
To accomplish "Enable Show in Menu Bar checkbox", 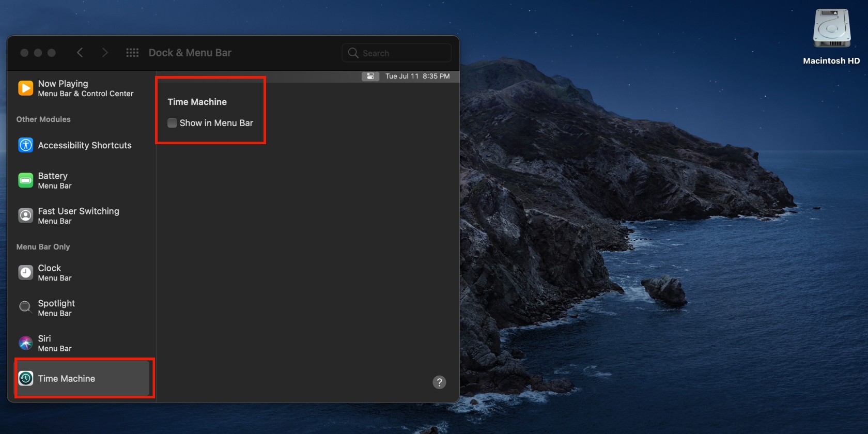I will 172,123.
